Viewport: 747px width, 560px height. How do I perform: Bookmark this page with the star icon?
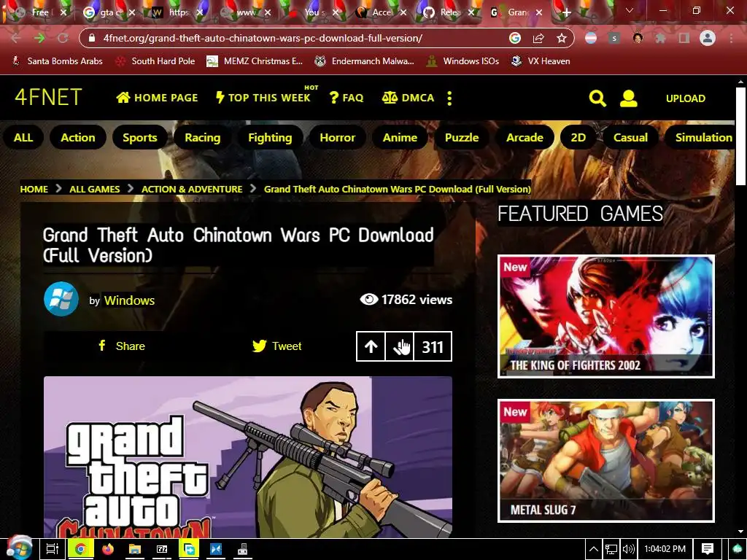coord(562,38)
